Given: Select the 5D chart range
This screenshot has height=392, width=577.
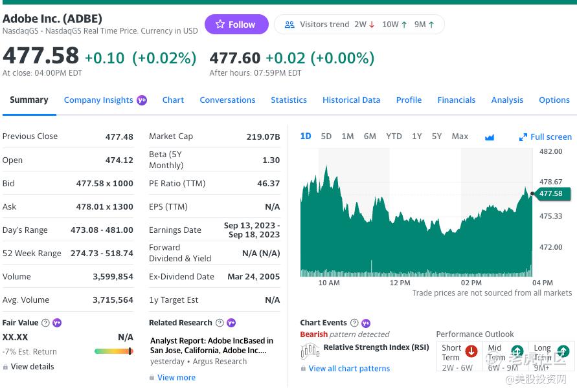Looking at the screenshot, I should [326, 136].
